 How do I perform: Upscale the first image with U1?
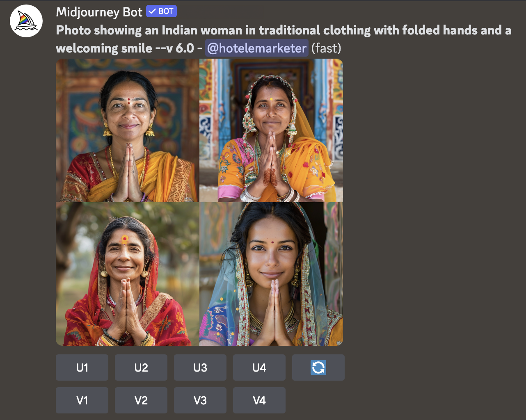tap(82, 367)
